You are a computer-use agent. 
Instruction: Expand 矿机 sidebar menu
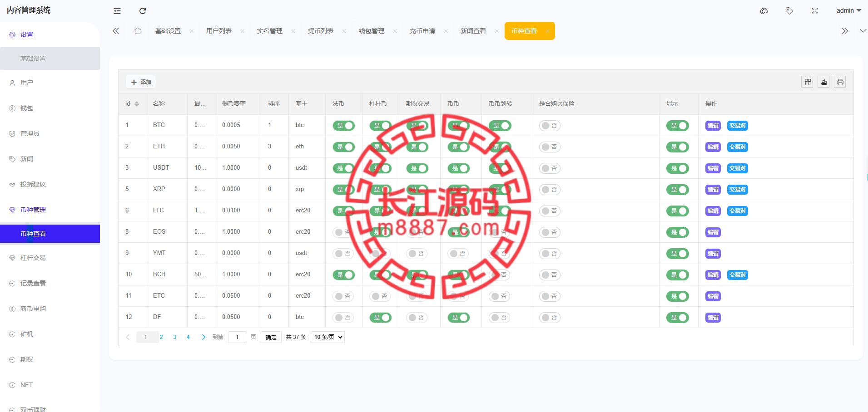click(50, 334)
